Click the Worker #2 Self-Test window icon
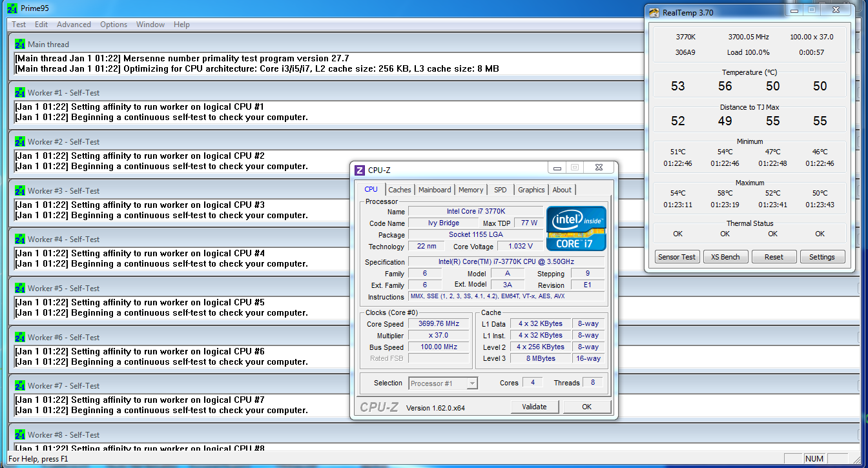 pyautogui.click(x=20, y=142)
